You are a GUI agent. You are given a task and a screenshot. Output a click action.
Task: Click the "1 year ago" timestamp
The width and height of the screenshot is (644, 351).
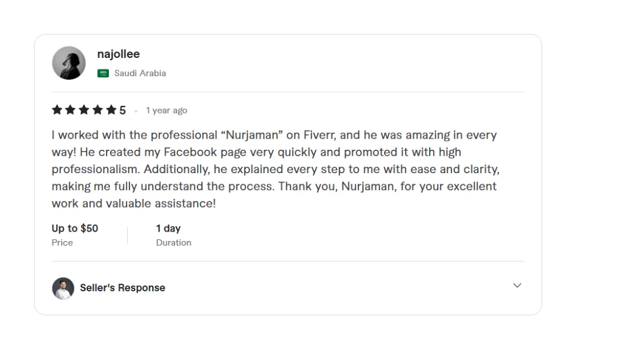tap(166, 111)
